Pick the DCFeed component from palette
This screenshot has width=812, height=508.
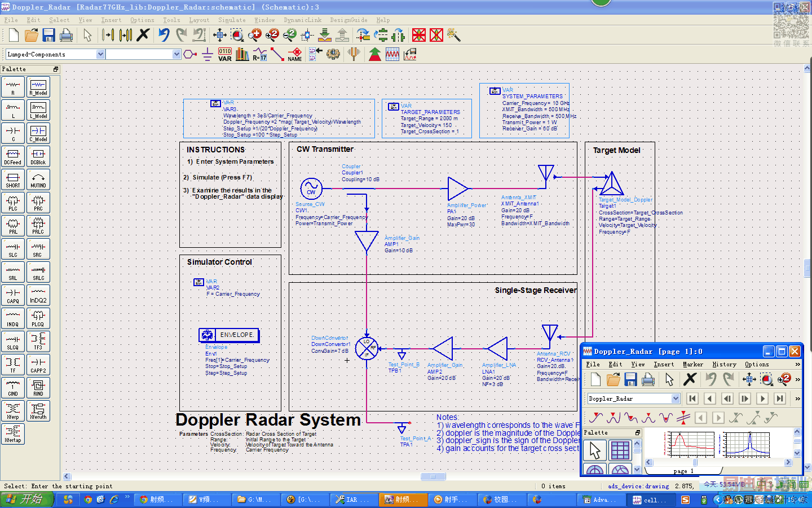[13, 156]
